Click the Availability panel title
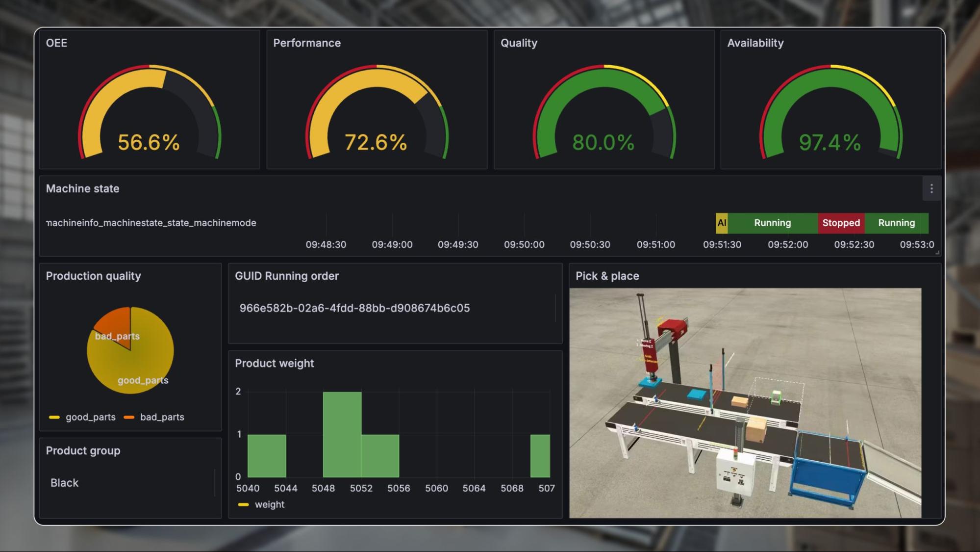The height and width of the screenshot is (552, 980). 754,43
